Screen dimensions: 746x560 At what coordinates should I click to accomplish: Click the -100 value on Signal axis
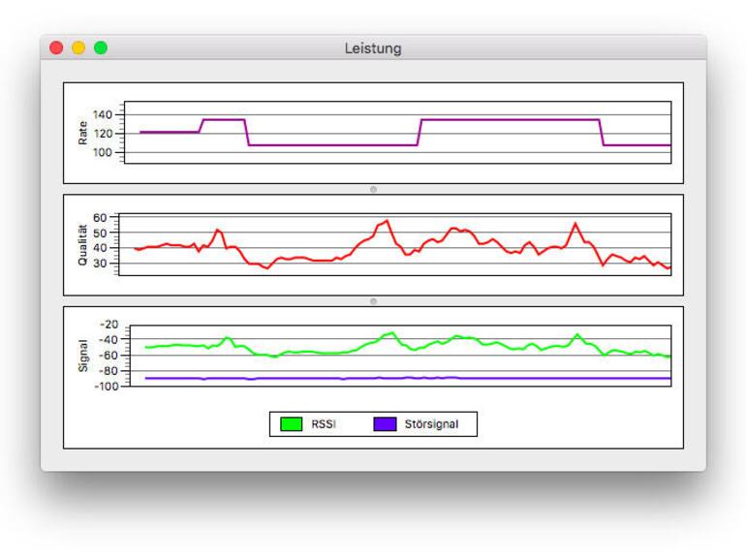coord(107,387)
